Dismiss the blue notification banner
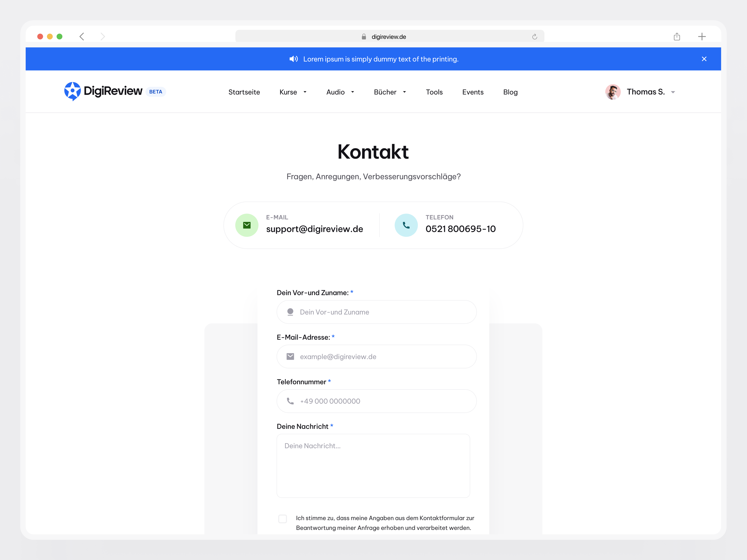 (x=704, y=59)
